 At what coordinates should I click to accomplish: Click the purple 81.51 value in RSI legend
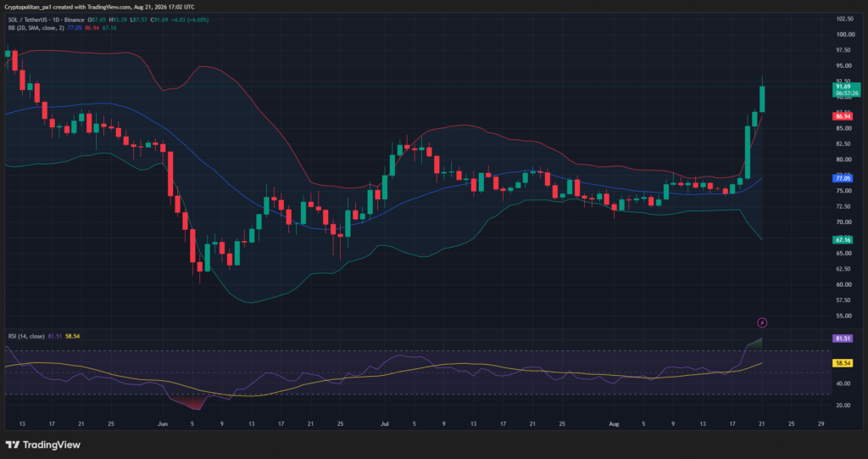point(55,337)
